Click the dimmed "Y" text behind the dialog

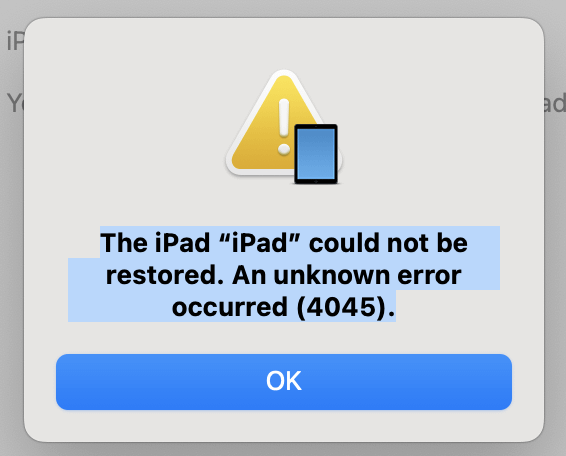coord(15,103)
